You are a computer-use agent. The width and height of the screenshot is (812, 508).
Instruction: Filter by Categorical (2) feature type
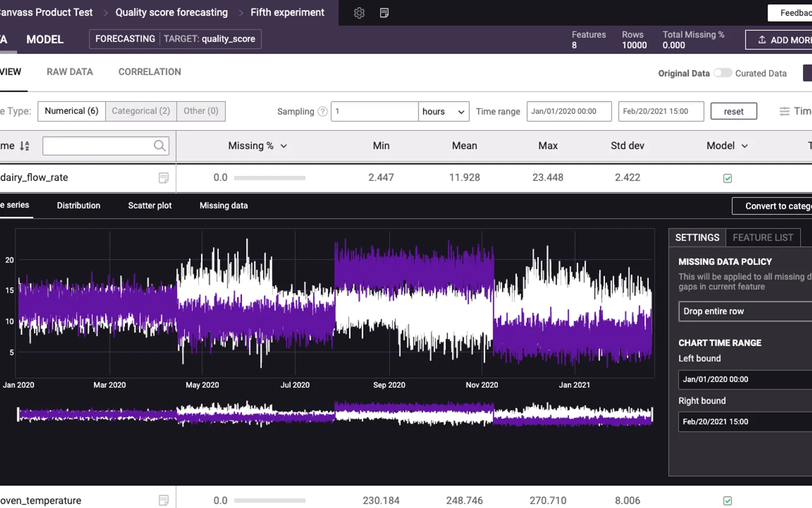point(141,111)
